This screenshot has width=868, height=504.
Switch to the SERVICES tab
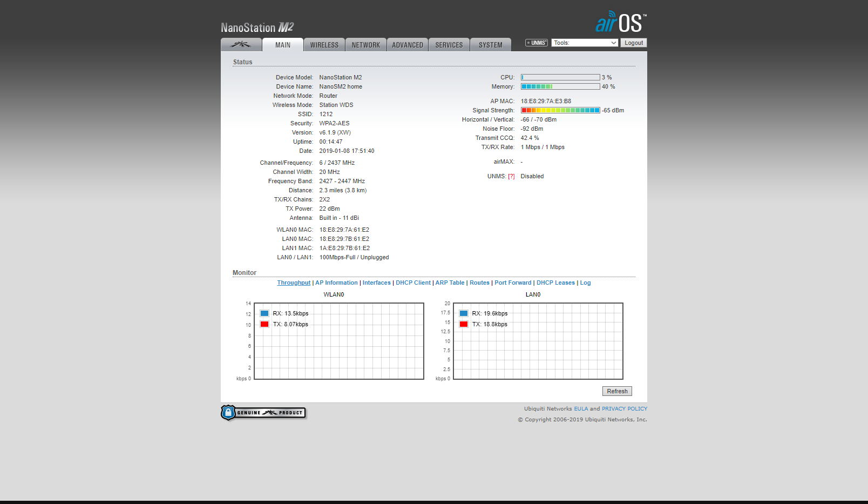[449, 45]
